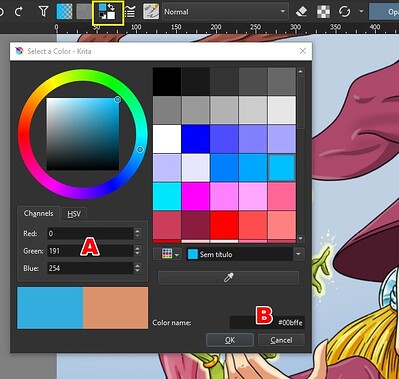Open the brush preset chooser icon

pyautogui.click(x=151, y=12)
